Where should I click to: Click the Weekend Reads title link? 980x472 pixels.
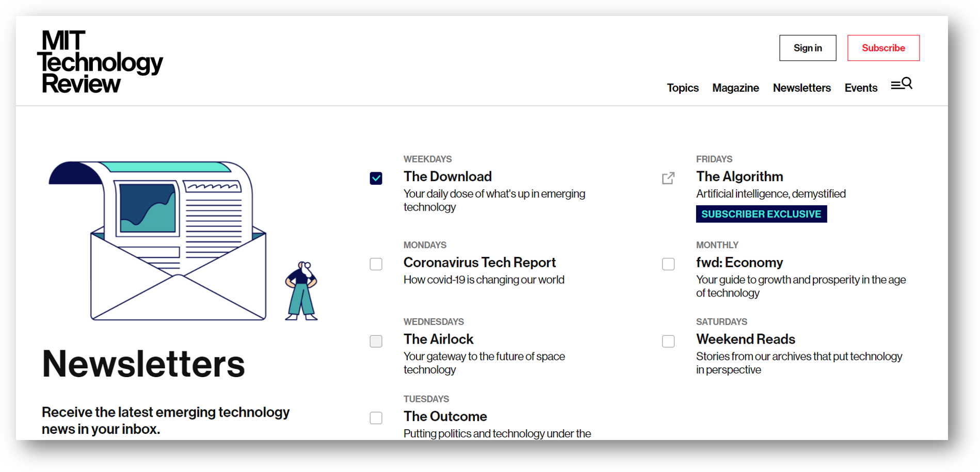pyautogui.click(x=746, y=339)
